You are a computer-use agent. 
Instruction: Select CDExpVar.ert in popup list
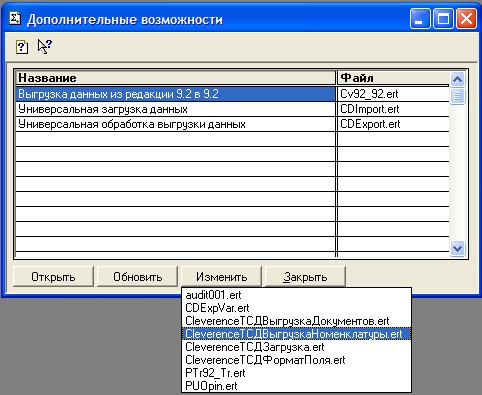296,308
